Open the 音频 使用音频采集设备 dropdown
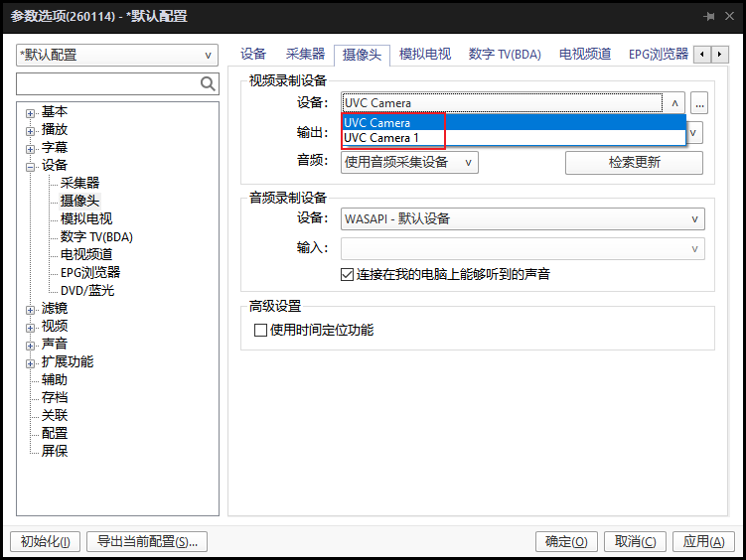Viewport: 746px width, 560px height. point(410,162)
